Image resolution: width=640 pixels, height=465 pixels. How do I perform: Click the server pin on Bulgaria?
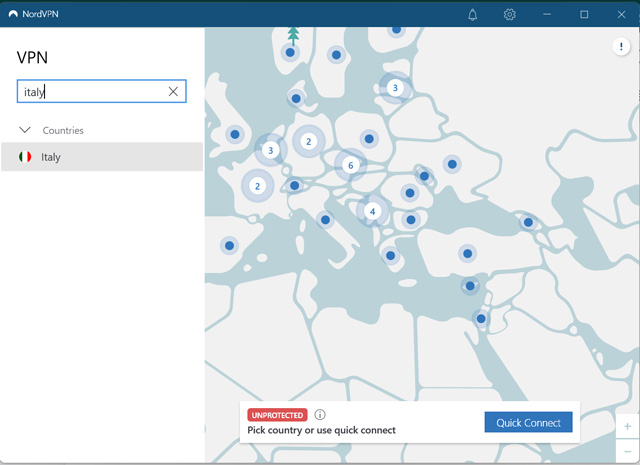point(411,220)
